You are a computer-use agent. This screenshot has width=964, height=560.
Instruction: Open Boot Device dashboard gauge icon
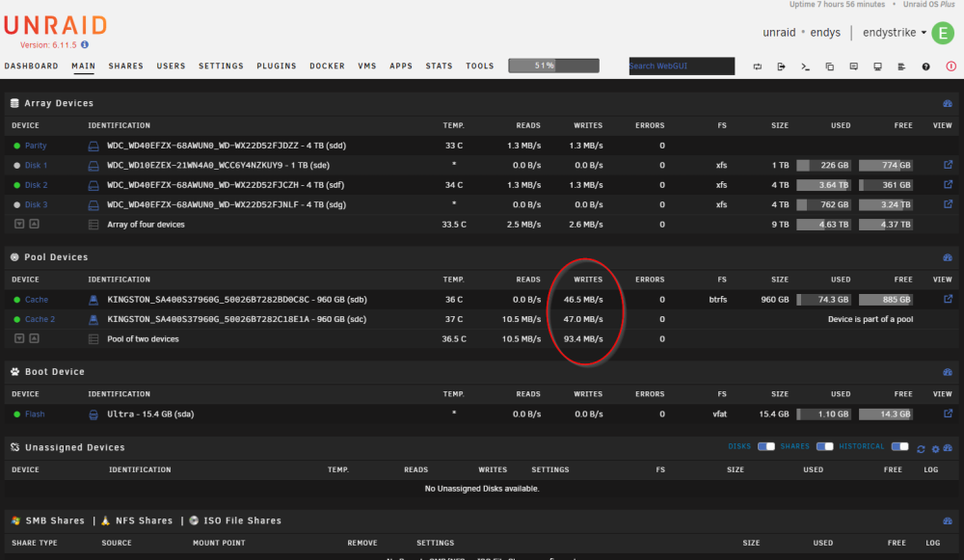tap(948, 372)
